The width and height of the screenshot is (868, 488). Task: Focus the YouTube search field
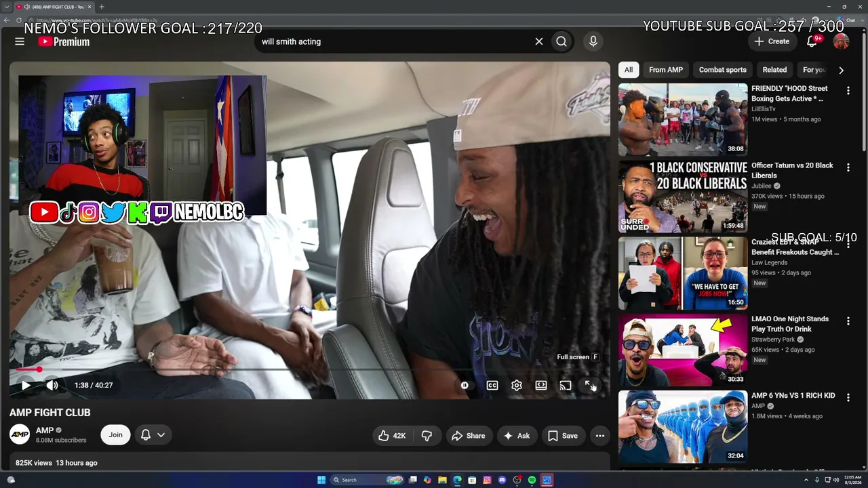click(393, 41)
